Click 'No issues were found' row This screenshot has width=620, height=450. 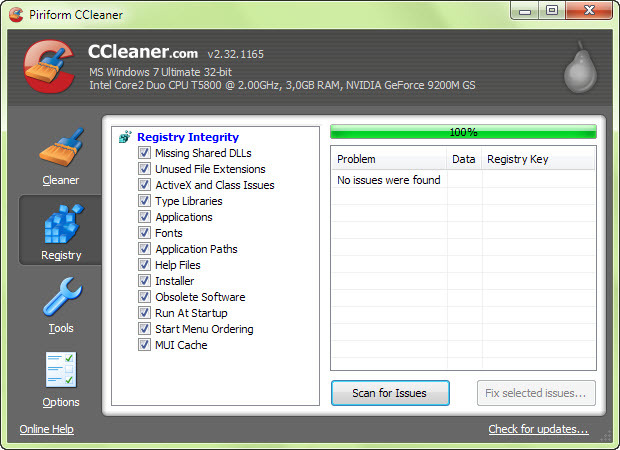coord(463,180)
